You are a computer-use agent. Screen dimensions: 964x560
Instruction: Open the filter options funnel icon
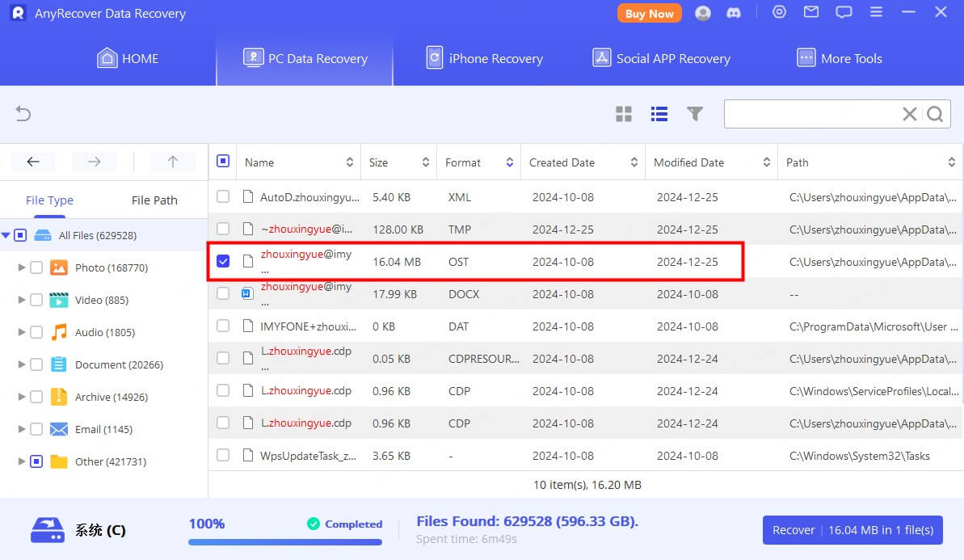click(x=695, y=114)
